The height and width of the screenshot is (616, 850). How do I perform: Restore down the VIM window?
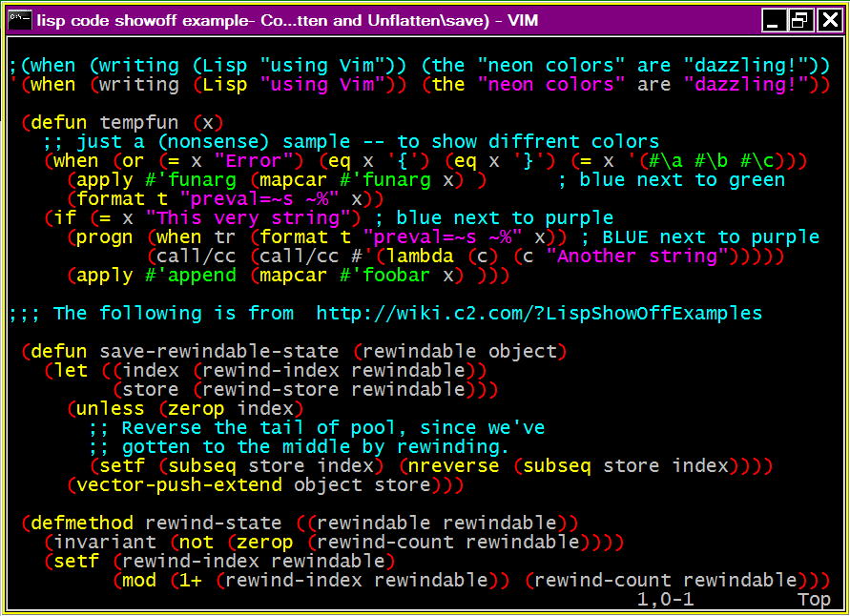coord(799,20)
